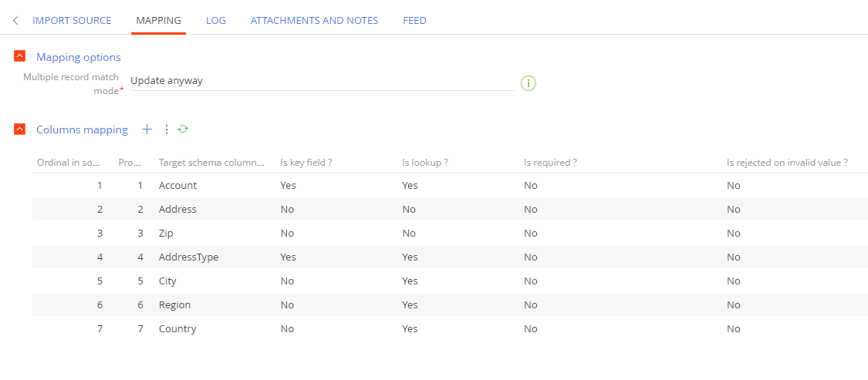Sort by the Is key field ? column header
868x380 pixels.
pos(306,163)
